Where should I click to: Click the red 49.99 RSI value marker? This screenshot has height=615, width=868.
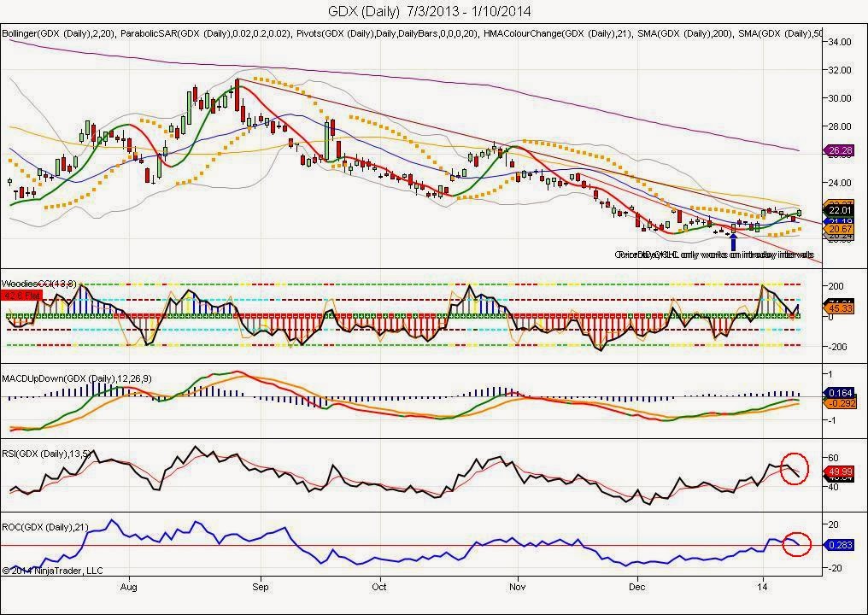(x=840, y=471)
